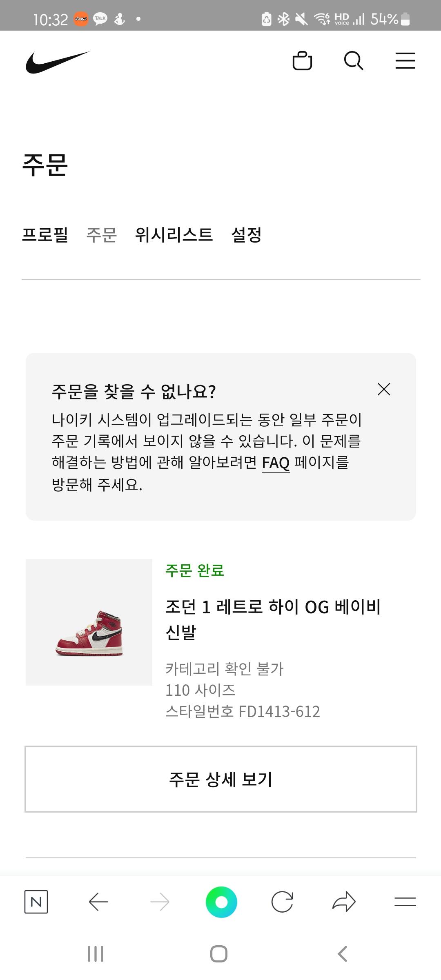441x980 pixels.
Task: Switch to the 프로필 tab
Action: 45,235
